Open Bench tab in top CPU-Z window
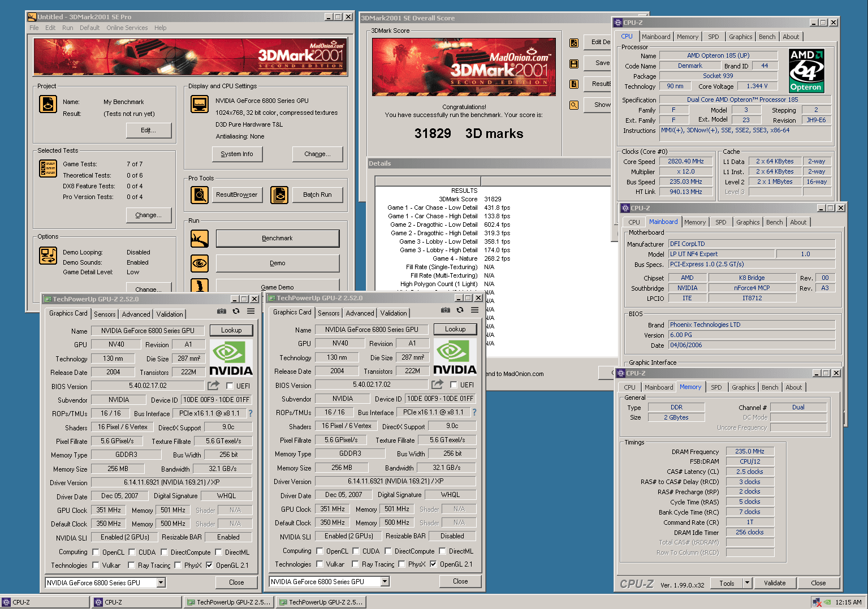868x609 pixels. (767, 37)
